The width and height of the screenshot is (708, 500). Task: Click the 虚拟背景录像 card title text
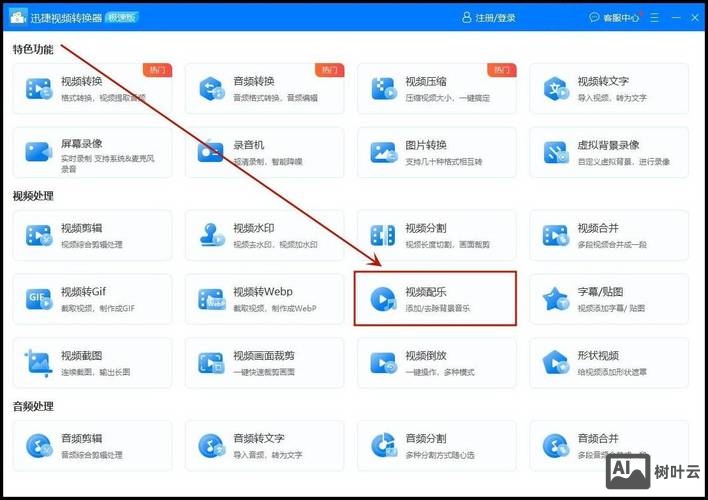point(608,145)
